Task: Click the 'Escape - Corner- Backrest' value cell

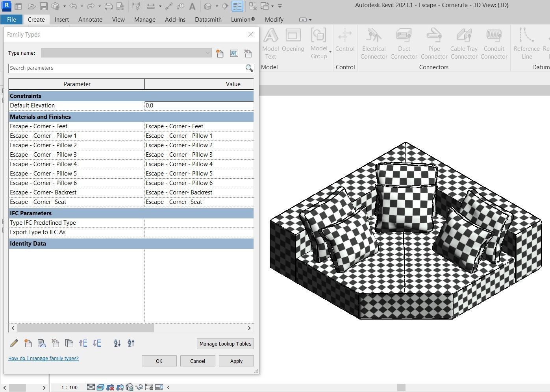Action: [199, 192]
